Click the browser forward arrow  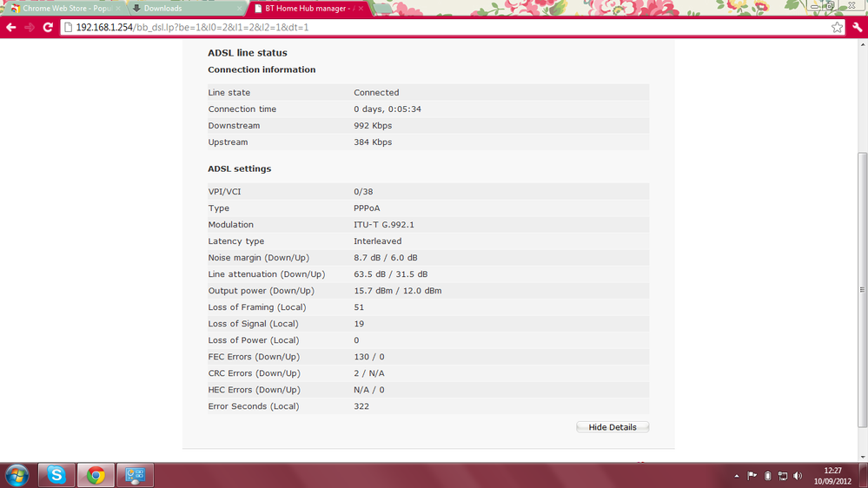tap(30, 27)
